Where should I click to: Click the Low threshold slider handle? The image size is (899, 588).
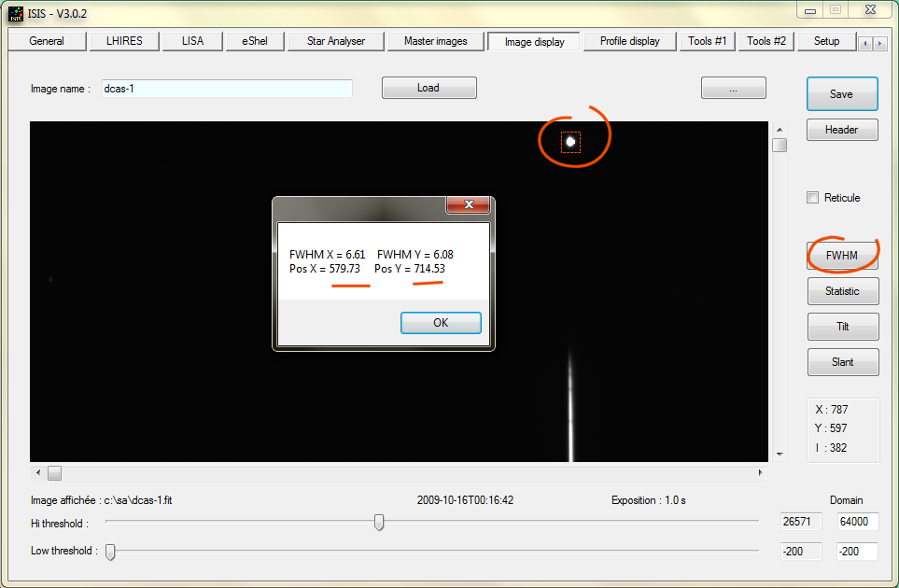click(x=110, y=552)
